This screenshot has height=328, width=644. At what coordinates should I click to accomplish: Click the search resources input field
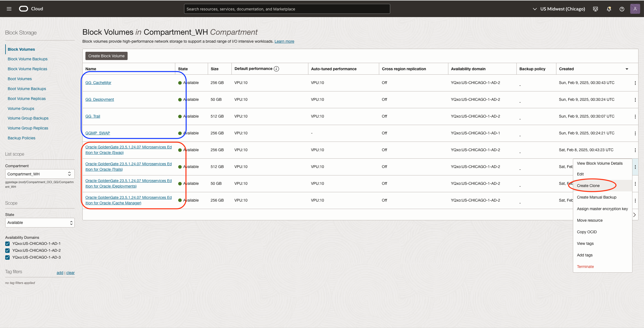(287, 9)
